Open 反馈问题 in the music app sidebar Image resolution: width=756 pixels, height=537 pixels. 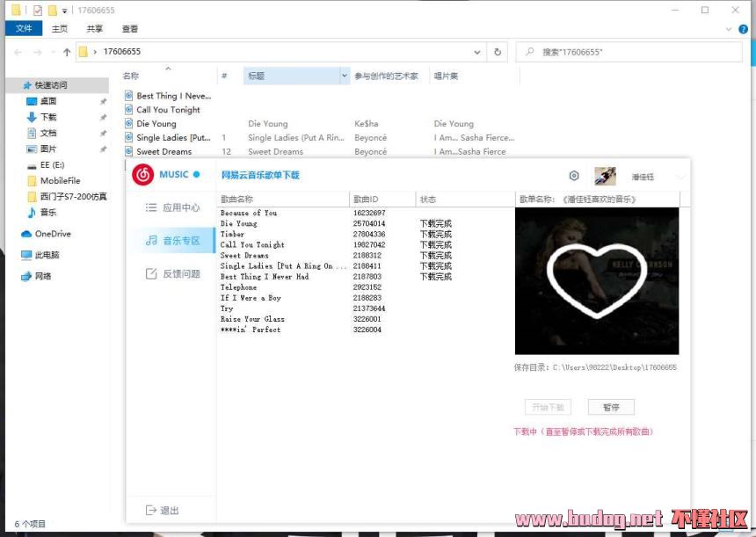click(171, 274)
